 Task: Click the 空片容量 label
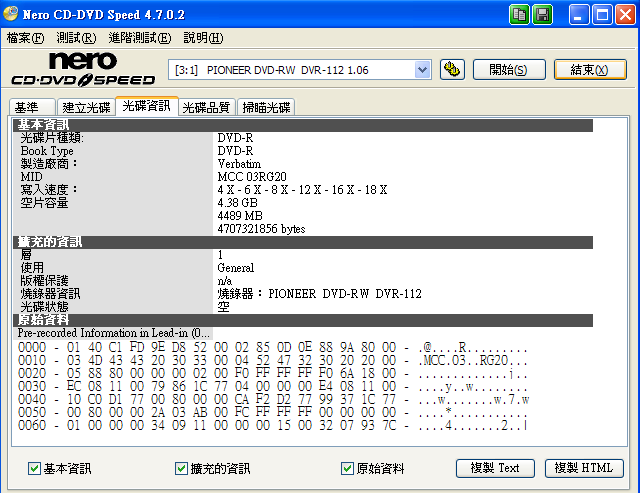[x=44, y=203]
